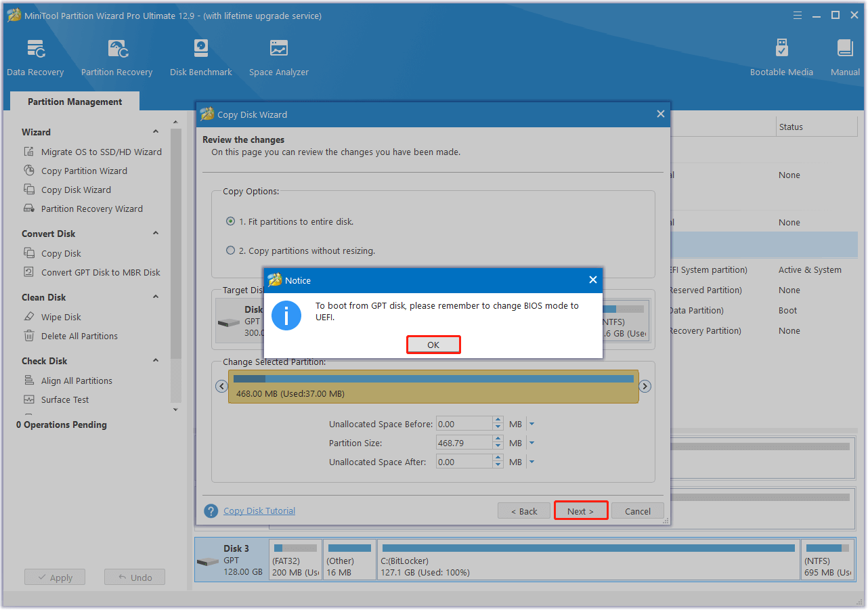
Task: Select Wipe Disk option
Action: click(x=52, y=317)
